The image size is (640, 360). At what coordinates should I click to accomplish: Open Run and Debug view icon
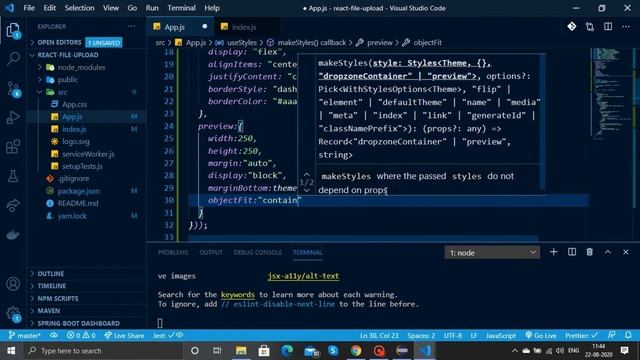tap(13, 118)
